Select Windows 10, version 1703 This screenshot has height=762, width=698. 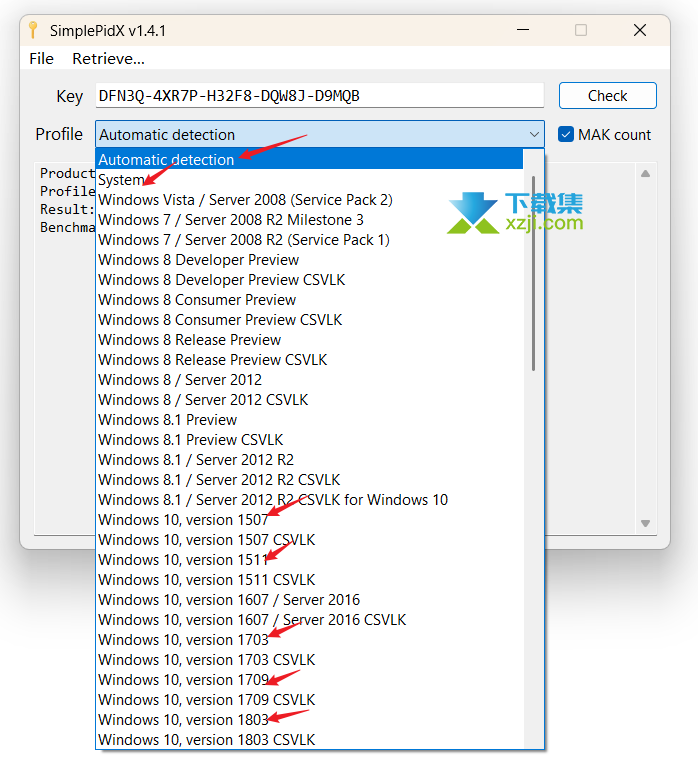310,640
